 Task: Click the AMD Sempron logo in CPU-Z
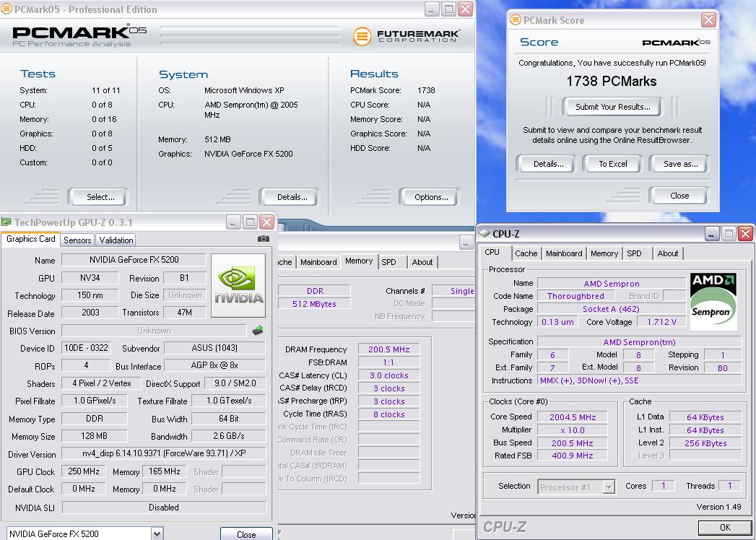713,301
